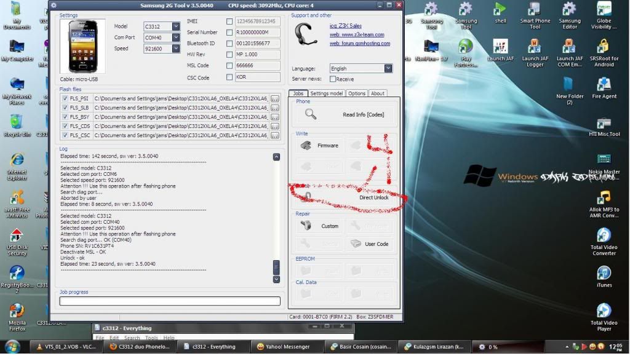This screenshot has width=630, height=364.
Task: Open Launch JAF COM Emulator icon
Action: [569, 53]
